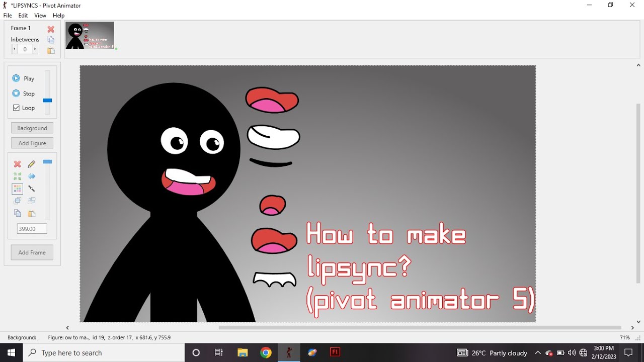Image resolution: width=644 pixels, height=362 pixels.
Task: Delete the selected figure with red X tool
Action: pyautogui.click(x=18, y=164)
